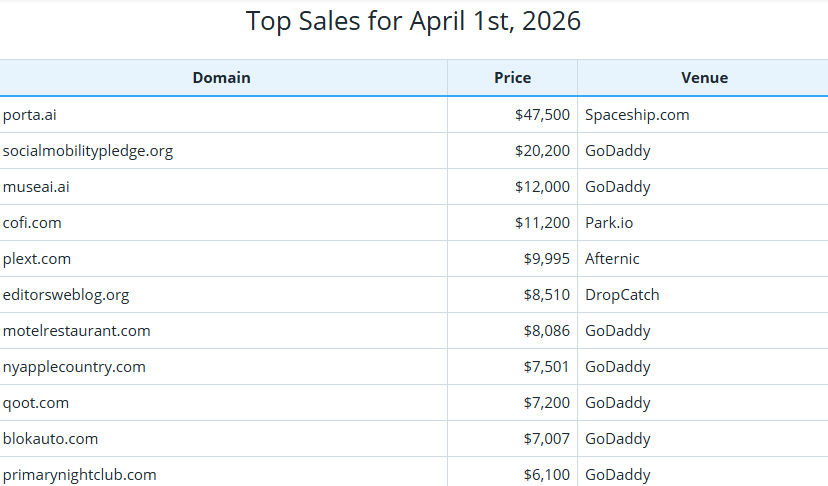Click the Park.io venue cell
The width and height of the screenshot is (828, 486).
click(x=703, y=222)
